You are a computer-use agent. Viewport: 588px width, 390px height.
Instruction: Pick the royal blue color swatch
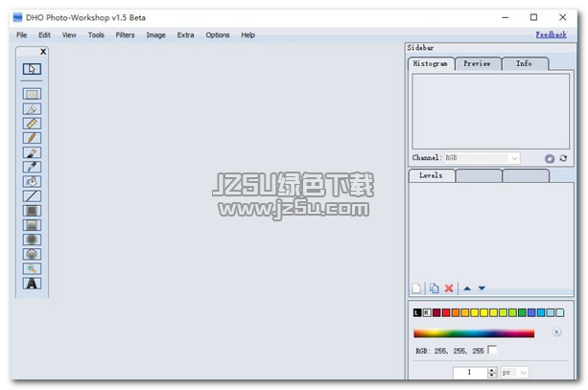531,312
